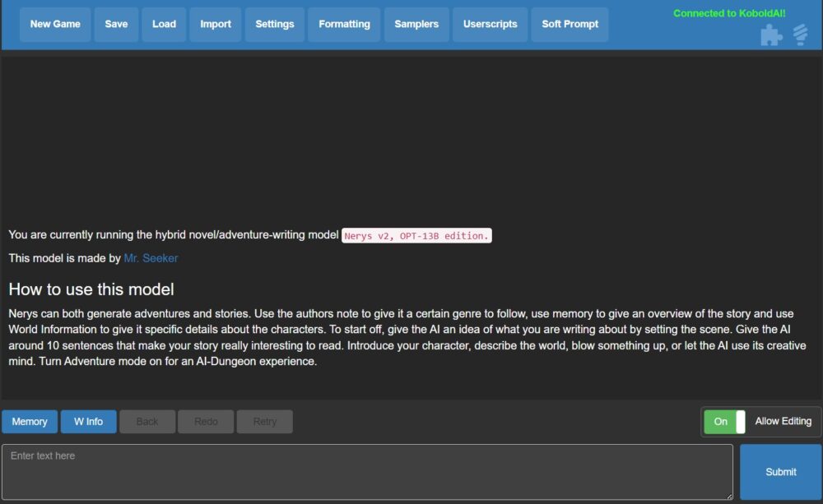The width and height of the screenshot is (823, 504).
Task: Focus the Enter text here field
Action: pos(367,472)
